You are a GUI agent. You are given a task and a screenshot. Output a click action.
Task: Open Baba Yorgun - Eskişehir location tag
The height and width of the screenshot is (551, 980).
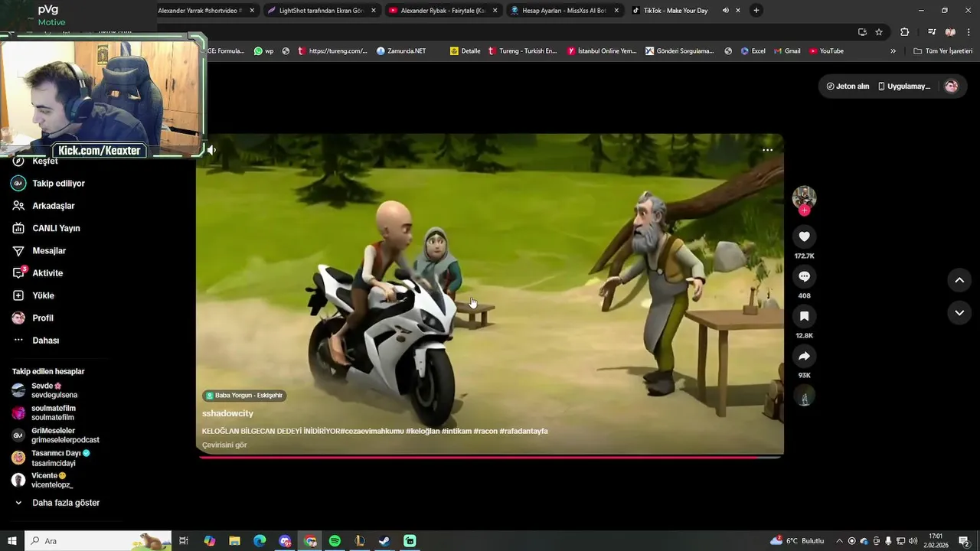(x=244, y=396)
